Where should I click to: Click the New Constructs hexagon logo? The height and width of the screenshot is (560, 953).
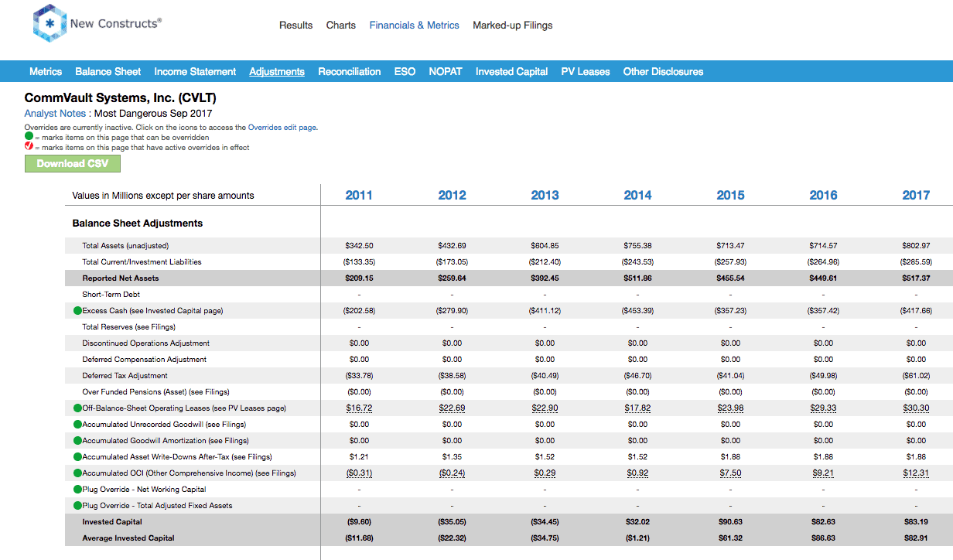coord(50,23)
